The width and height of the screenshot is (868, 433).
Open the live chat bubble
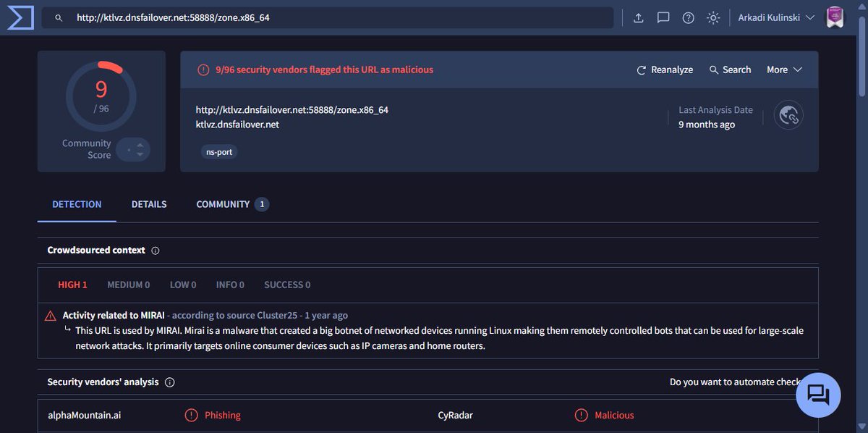coord(817,395)
